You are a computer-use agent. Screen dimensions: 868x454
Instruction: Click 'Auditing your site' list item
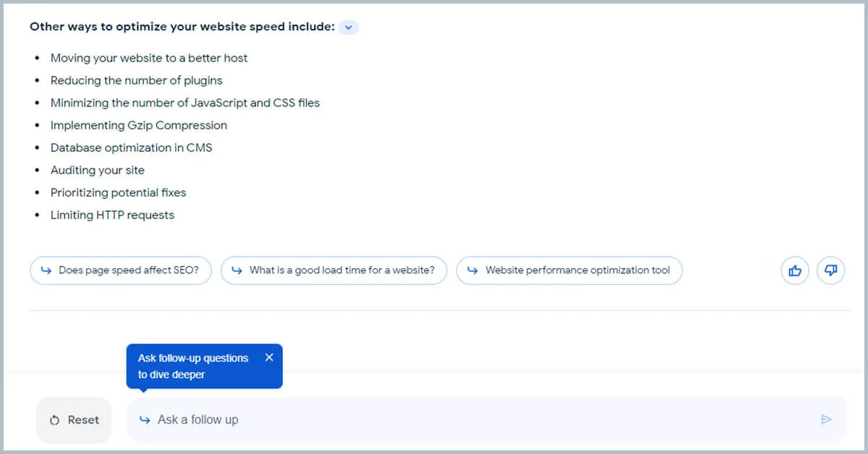98,170
